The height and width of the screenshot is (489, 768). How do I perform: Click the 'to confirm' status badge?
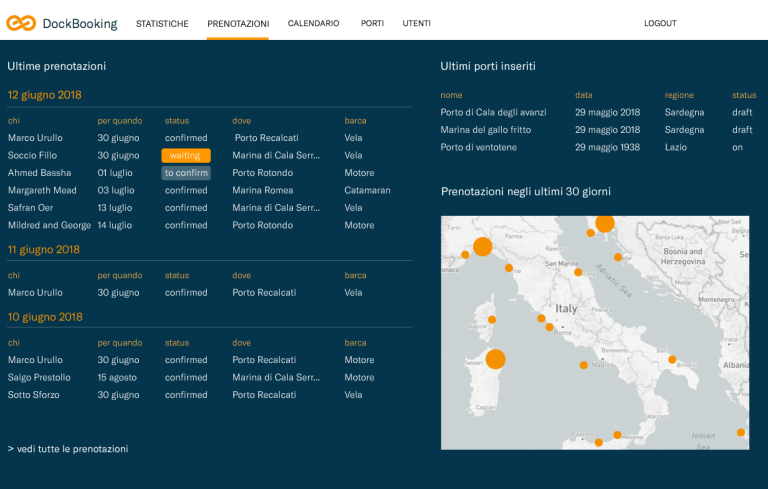(x=186, y=173)
